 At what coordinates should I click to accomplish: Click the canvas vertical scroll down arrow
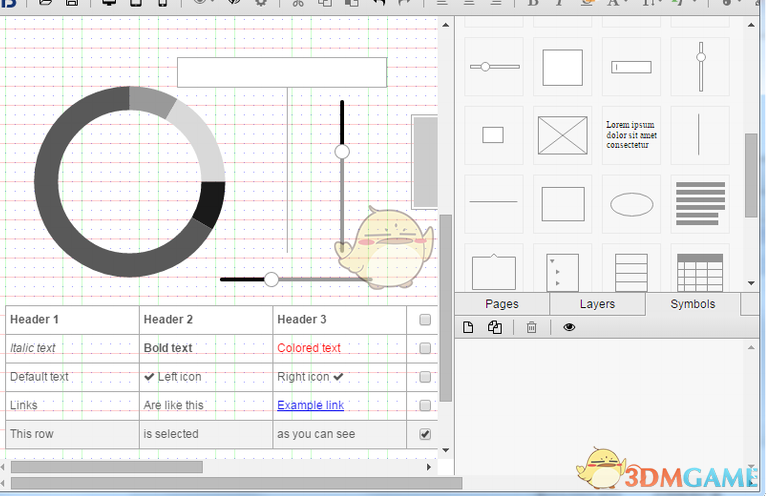point(445,450)
